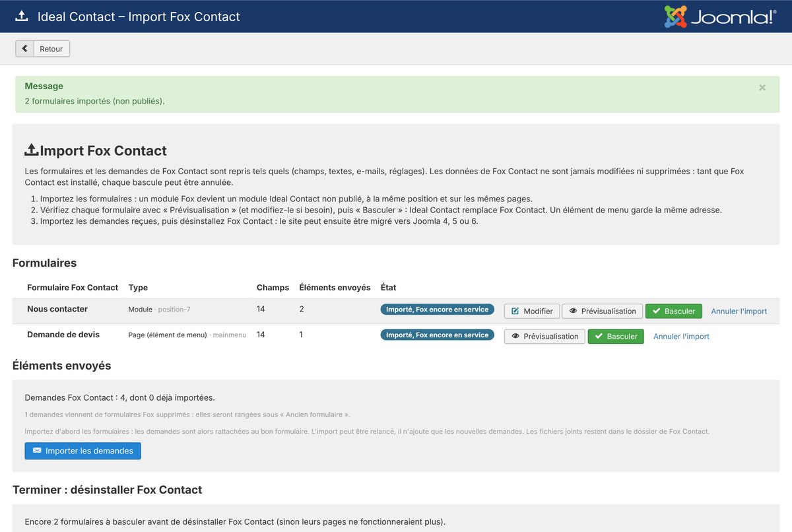Click the Champs column header
Image resolution: width=792 pixels, height=532 pixels.
pyautogui.click(x=273, y=288)
